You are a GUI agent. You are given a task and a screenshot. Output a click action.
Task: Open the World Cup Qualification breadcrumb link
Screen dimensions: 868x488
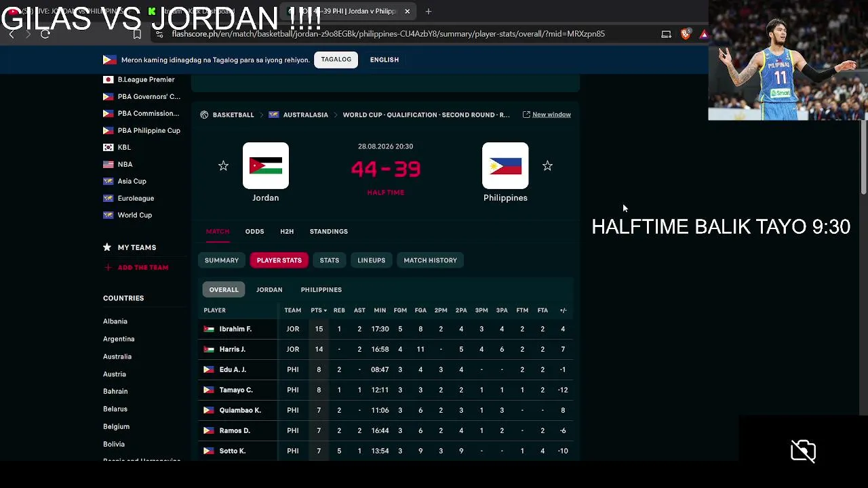click(x=426, y=115)
